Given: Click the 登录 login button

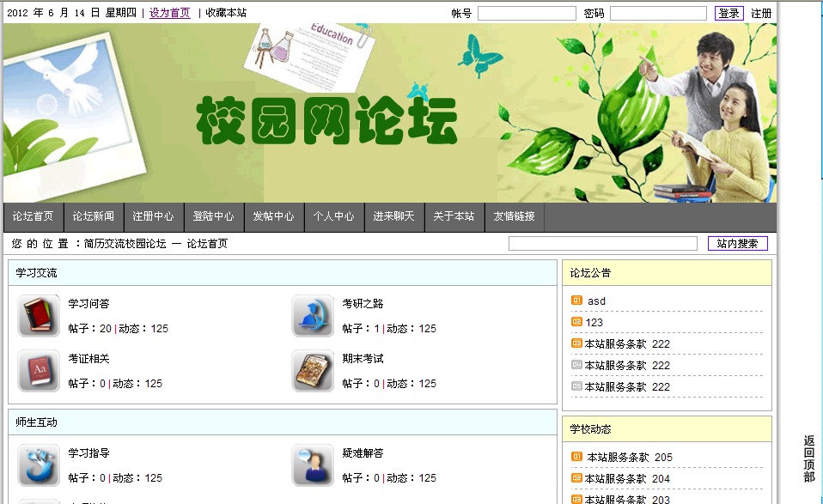Looking at the screenshot, I should (729, 14).
